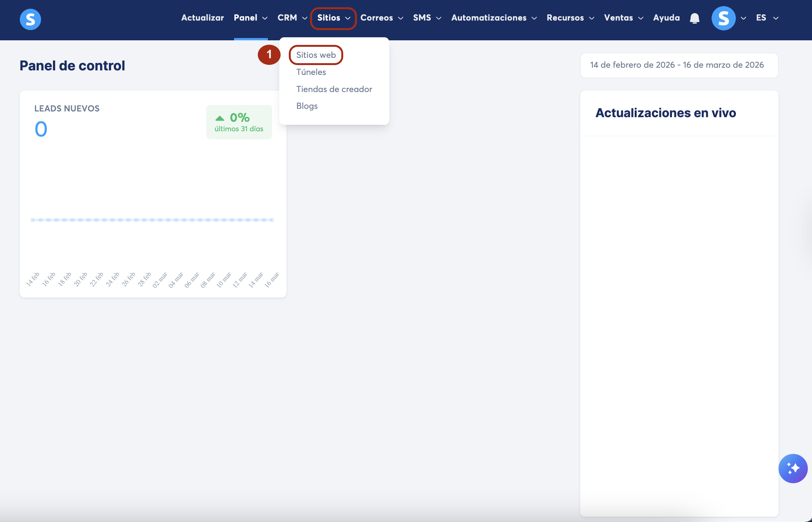Open the date range picker field
Screen dimensions: 812x522
pyautogui.click(x=679, y=65)
